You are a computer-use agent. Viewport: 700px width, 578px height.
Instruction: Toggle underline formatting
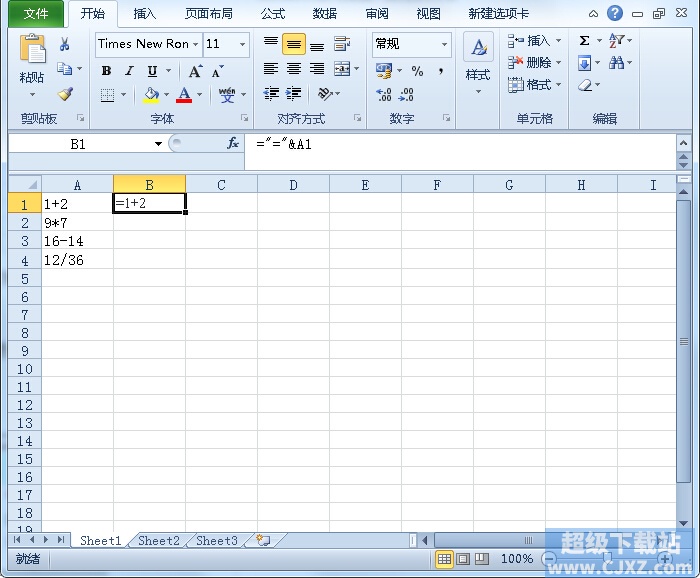(x=152, y=71)
